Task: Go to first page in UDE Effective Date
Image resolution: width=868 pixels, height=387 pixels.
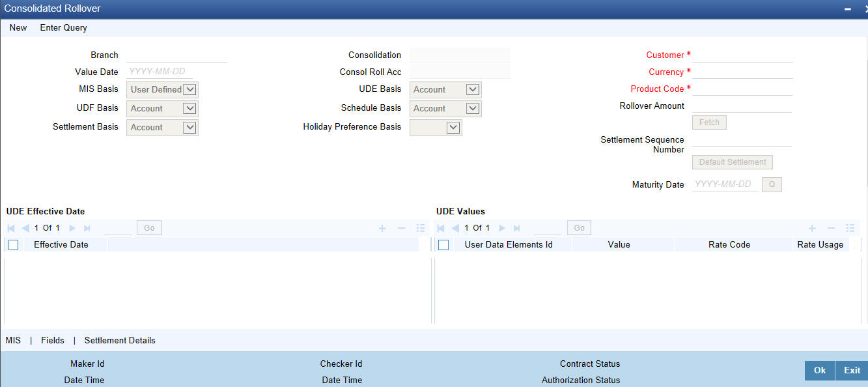Action: coord(10,228)
